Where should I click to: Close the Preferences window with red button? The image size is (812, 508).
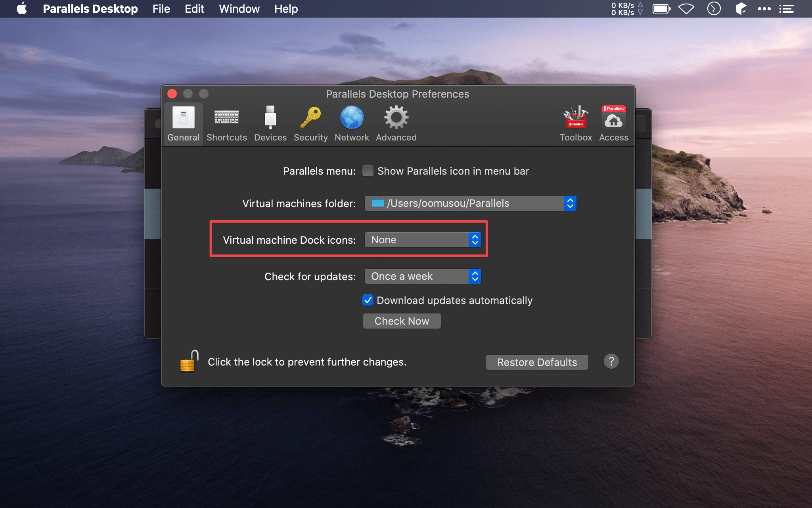[172, 94]
